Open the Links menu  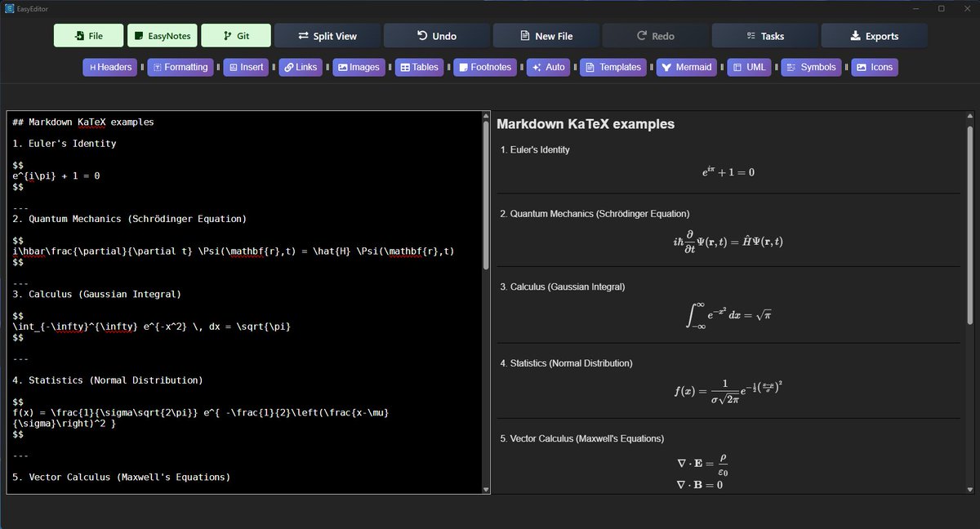click(301, 67)
